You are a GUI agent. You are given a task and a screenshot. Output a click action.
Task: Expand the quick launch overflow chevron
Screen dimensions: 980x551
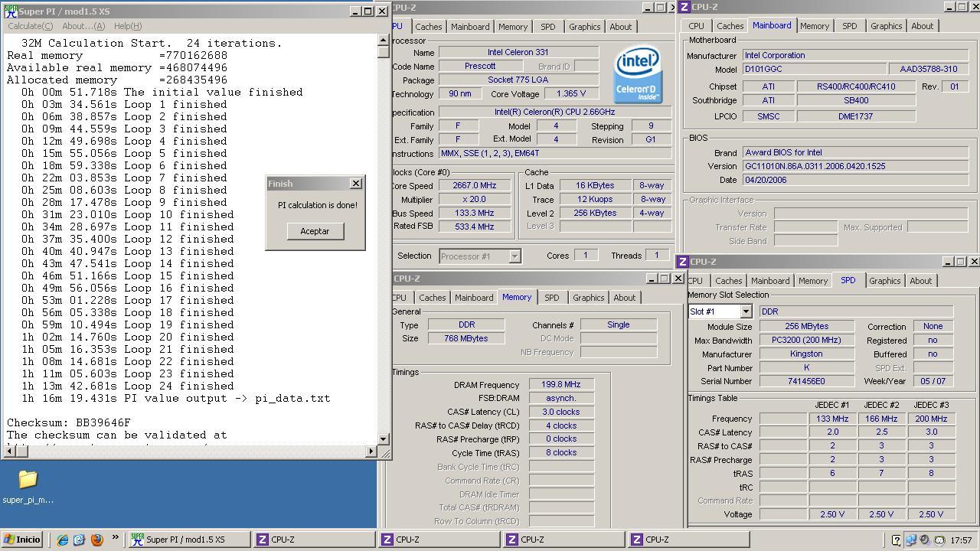tap(116, 537)
